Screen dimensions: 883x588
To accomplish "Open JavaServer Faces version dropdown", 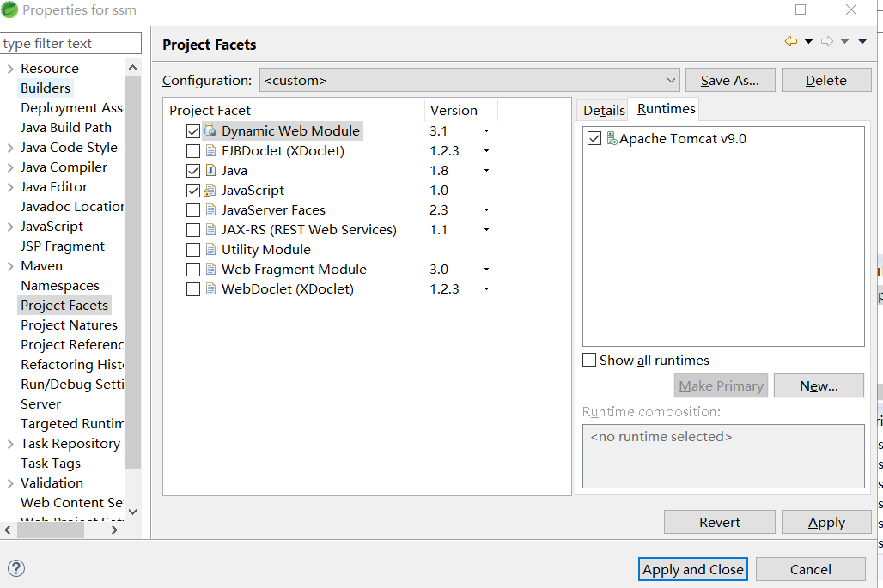I will click(486, 210).
